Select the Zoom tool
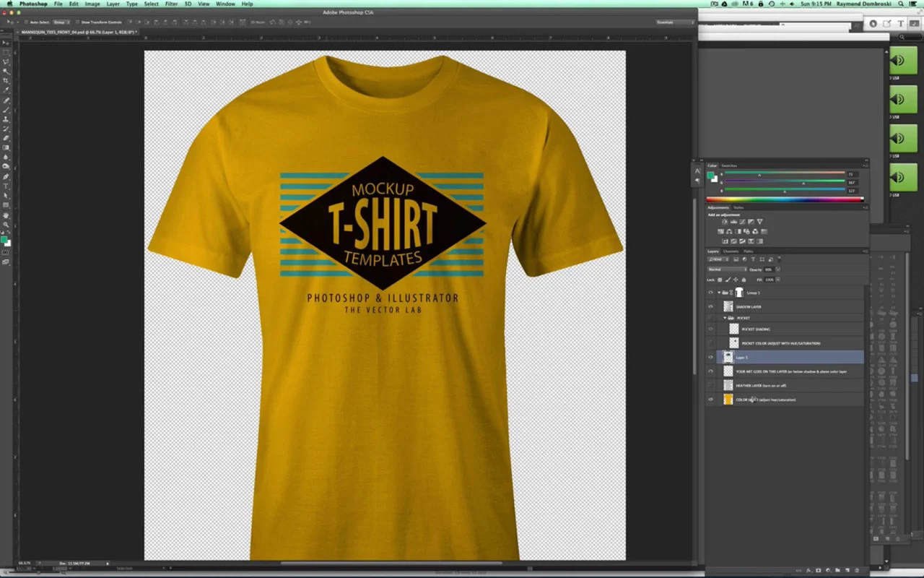This screenshot has height=578, width=924. [x=6, y=225]
